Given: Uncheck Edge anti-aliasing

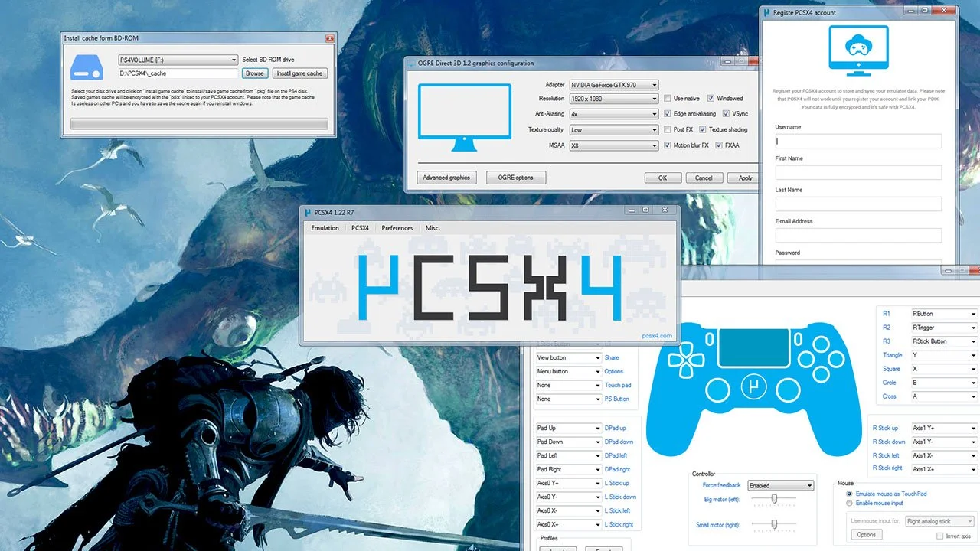Looking at the screenshot, I should point(668,114).
